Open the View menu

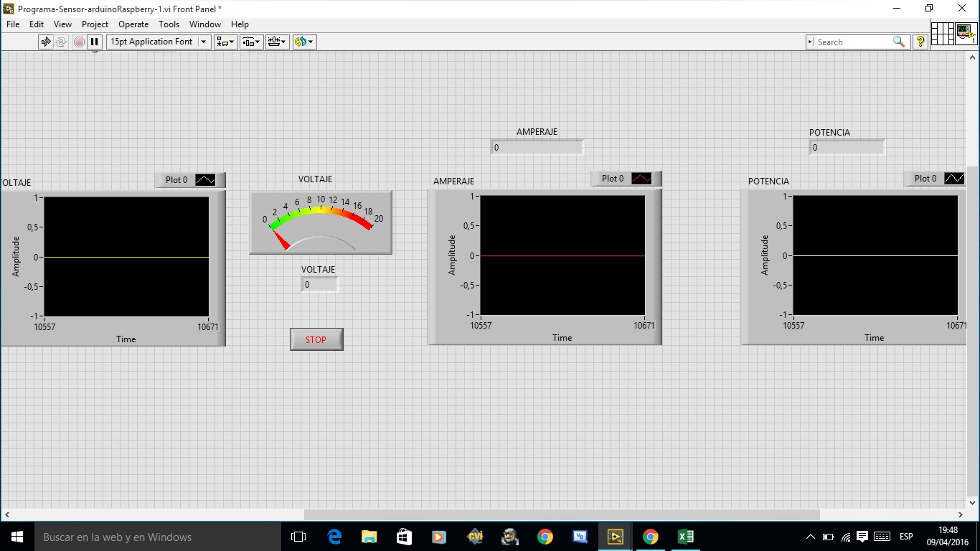[62, 24]
